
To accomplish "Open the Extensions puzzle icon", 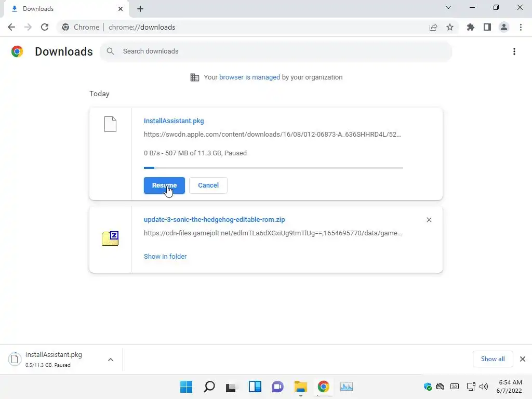I will point(470,27).
